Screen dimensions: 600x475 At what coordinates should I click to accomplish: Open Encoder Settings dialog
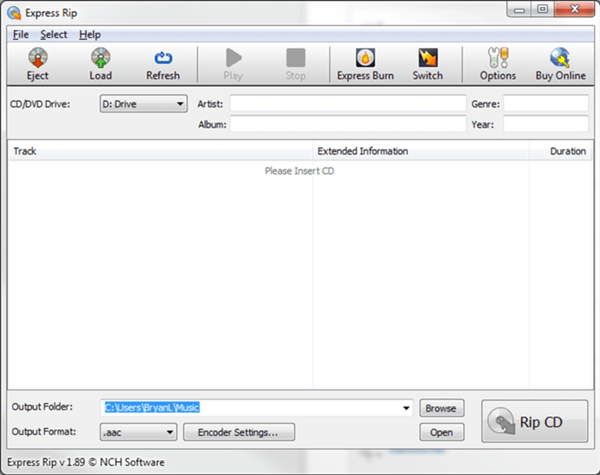239,432
